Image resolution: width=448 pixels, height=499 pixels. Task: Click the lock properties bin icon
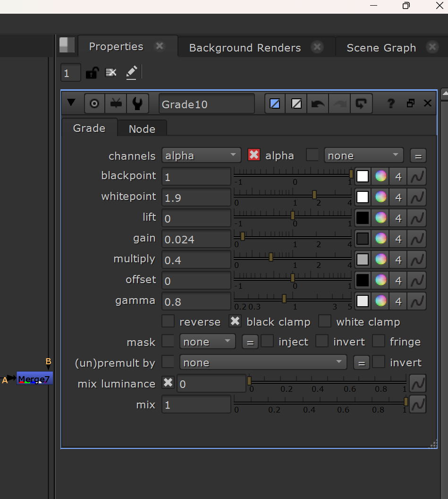92,73
